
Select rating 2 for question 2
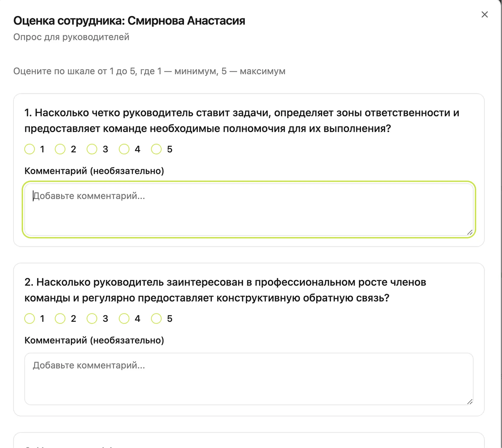click(60, 319)
